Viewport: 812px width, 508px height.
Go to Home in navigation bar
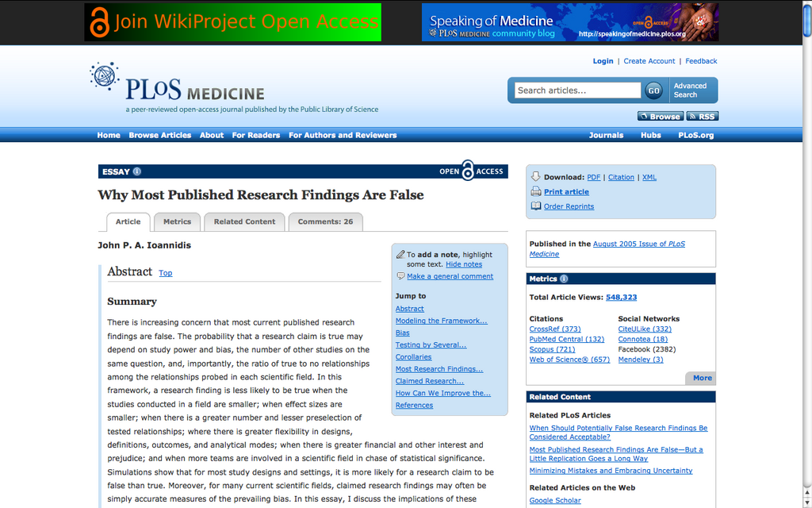[108, 135]
